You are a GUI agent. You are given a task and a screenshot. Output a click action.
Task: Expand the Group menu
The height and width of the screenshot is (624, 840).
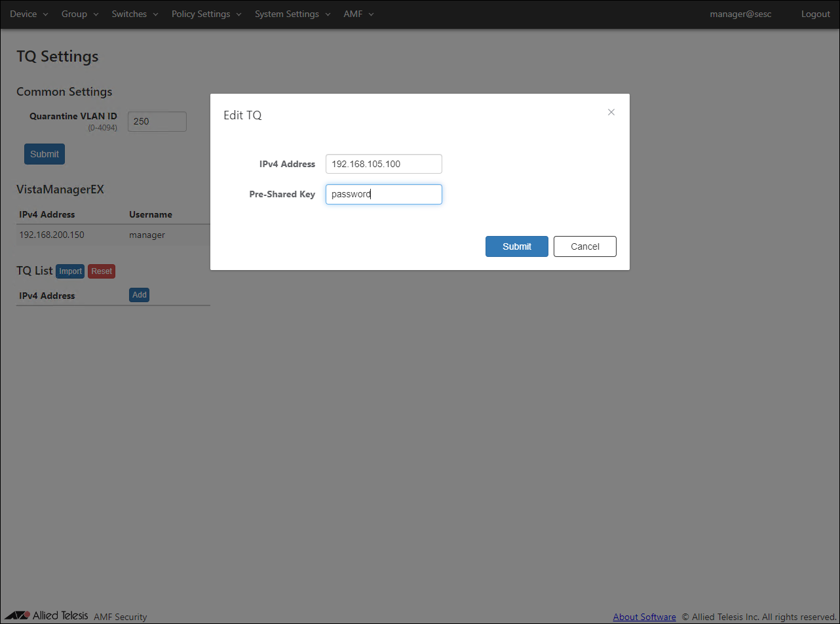80,14
